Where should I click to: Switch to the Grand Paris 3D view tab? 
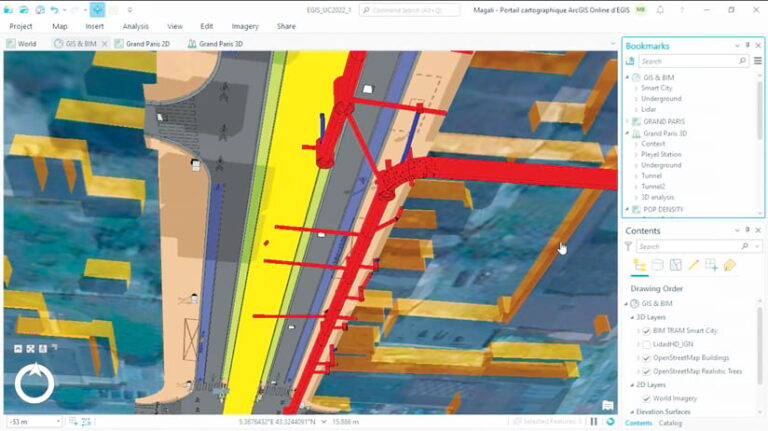coord(215,44)
